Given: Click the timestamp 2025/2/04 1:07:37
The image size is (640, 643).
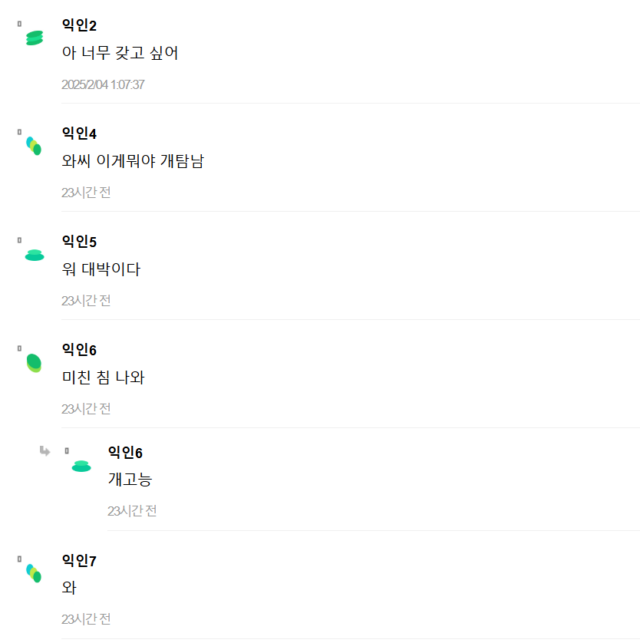Looking at the screenshot, I should [x=103, y=84].
